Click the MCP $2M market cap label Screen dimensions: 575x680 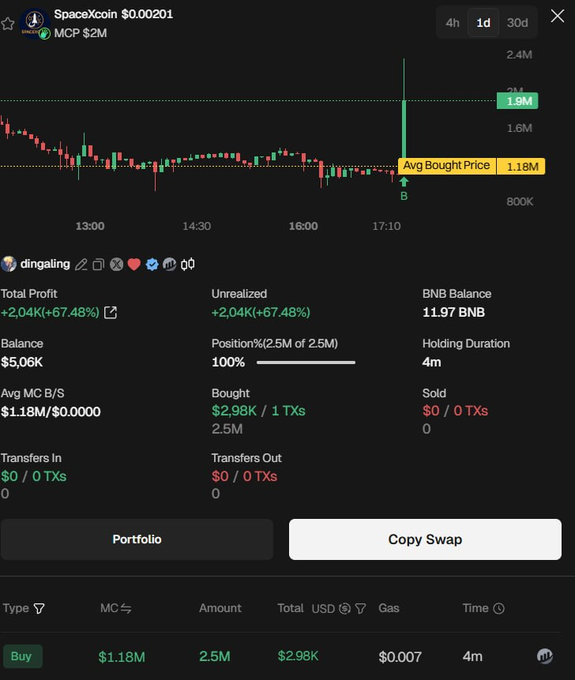[x=80, y=33]
